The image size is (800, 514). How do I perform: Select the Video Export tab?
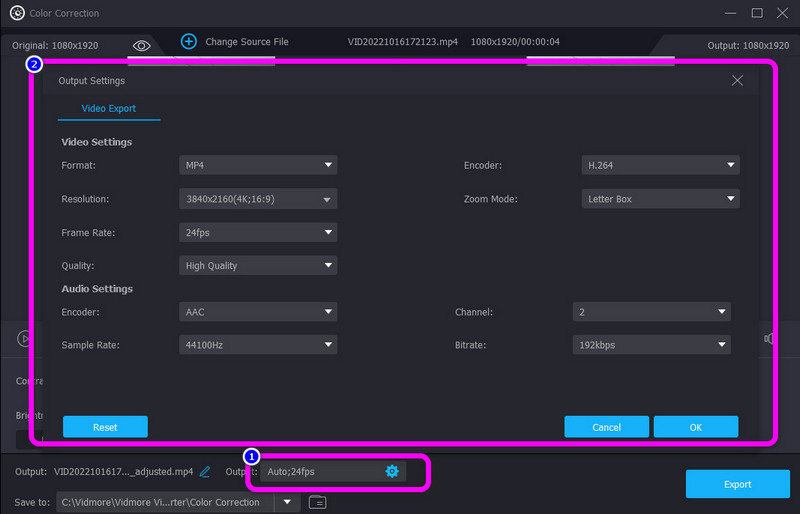coord(109,108)
